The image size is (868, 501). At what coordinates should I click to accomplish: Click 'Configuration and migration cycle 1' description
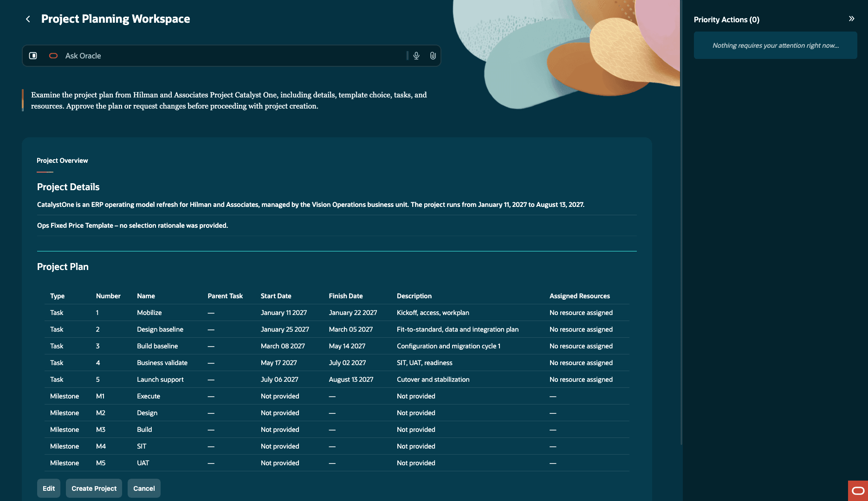448,346
